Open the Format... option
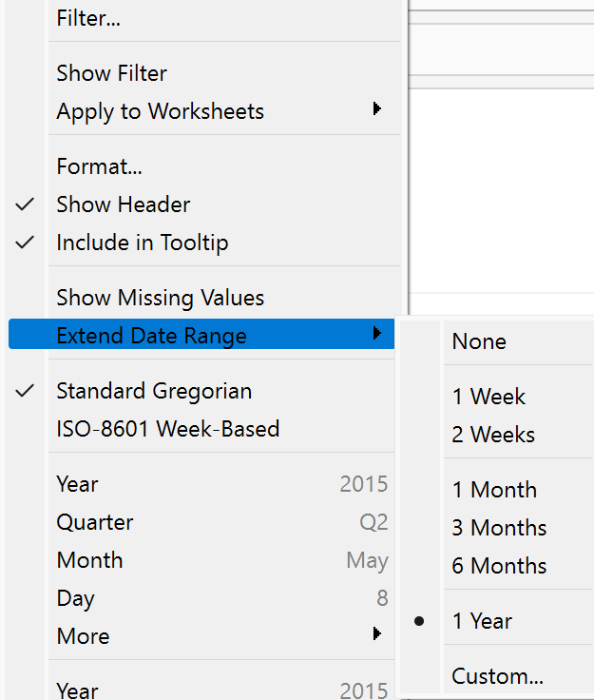 (99, 166)
